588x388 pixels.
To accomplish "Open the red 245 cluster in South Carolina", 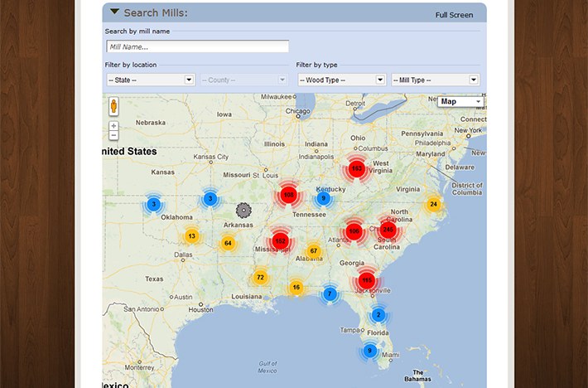I will pos(388,230).
